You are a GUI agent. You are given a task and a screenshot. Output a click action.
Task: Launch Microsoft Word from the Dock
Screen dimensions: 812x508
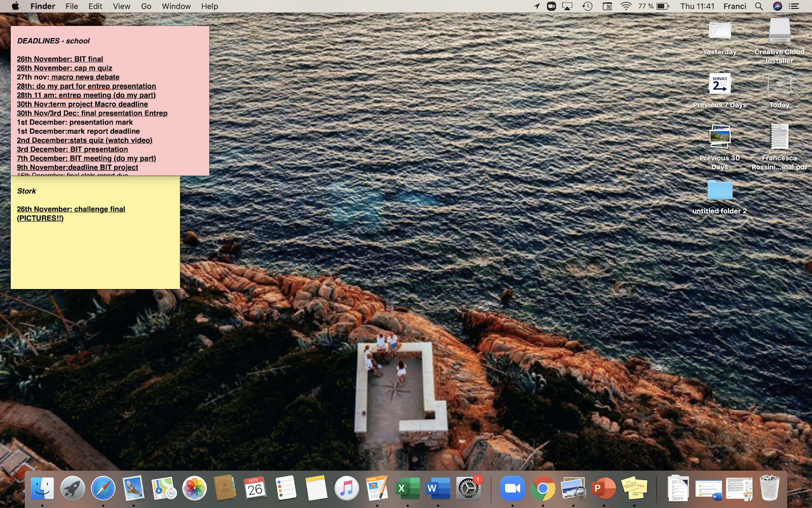coord(438,489)
